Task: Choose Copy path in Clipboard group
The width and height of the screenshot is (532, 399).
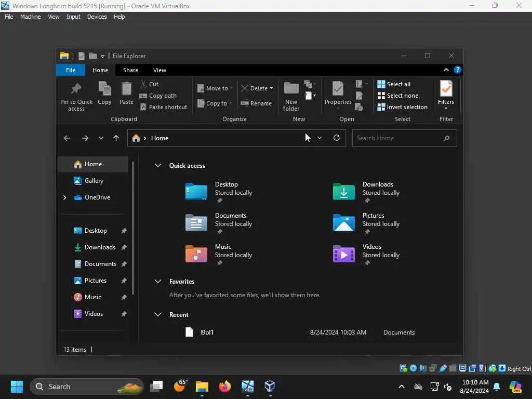Action: 158,96
